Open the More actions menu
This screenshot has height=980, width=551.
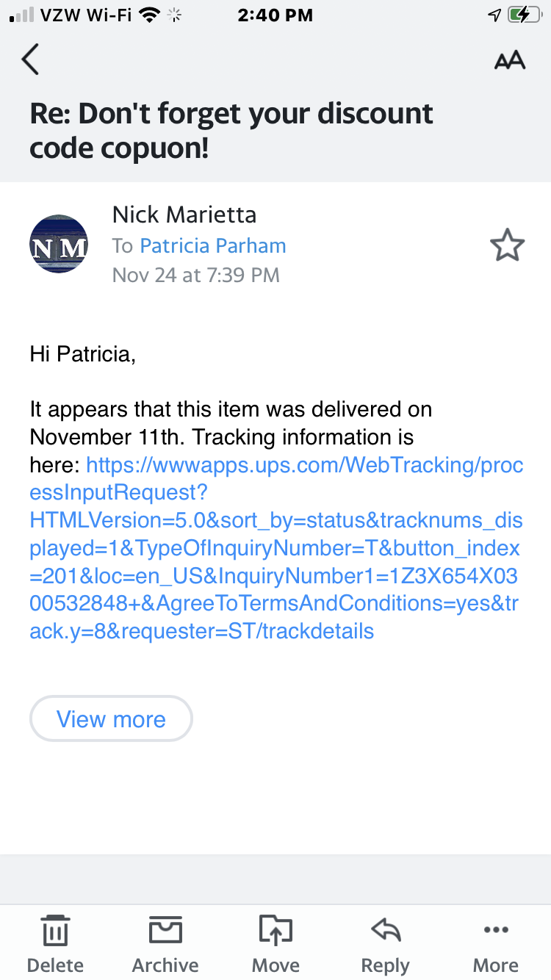[x=495, y=943]
